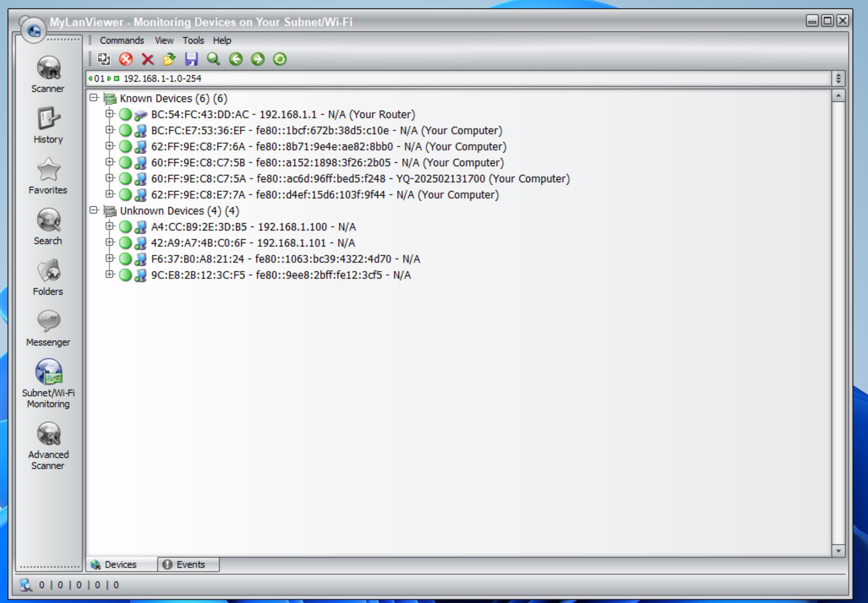Select the fe80::9ee8:2bff:fe12:3cf5 device row
This screenshot has height=603, width=868.
click(x=281, y=275)
